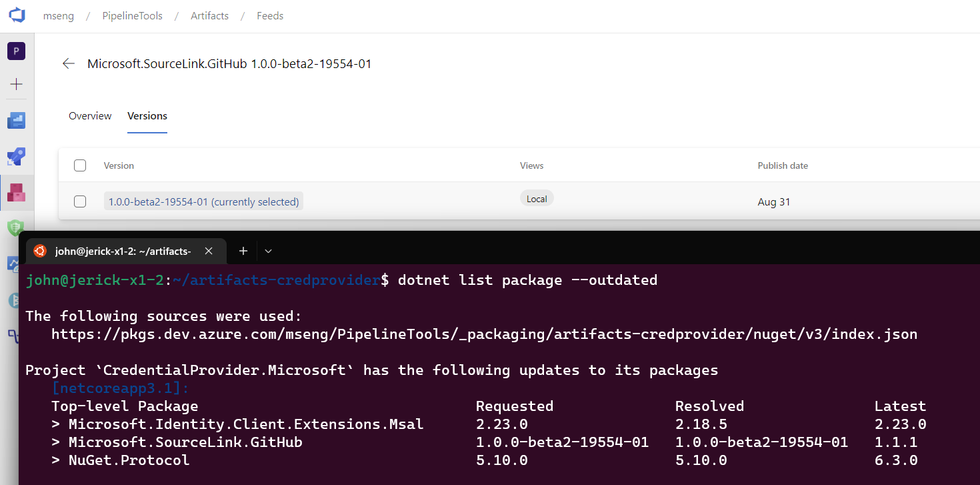Navigate to mseng in the breadcrumb

tap(59, 15)
